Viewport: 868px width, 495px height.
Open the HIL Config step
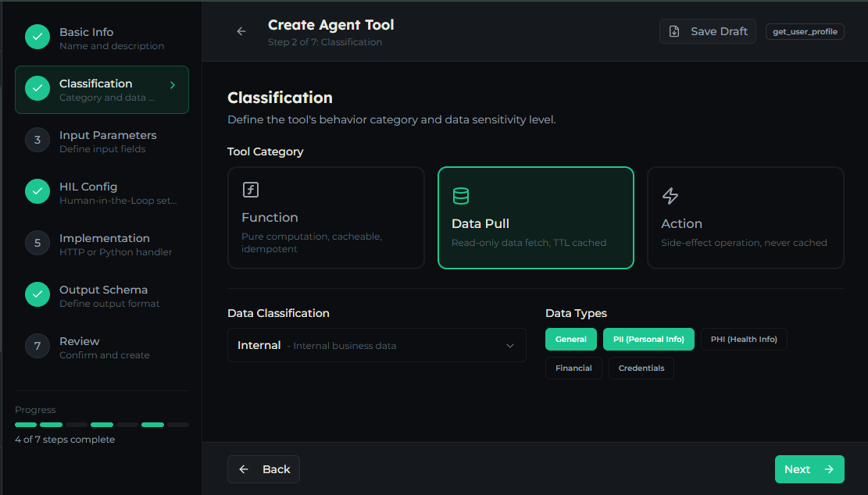click(x=102, y=193)
